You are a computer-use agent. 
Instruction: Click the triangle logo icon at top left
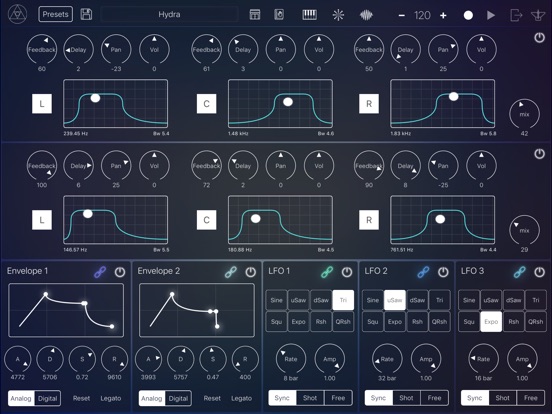[18, 14]
